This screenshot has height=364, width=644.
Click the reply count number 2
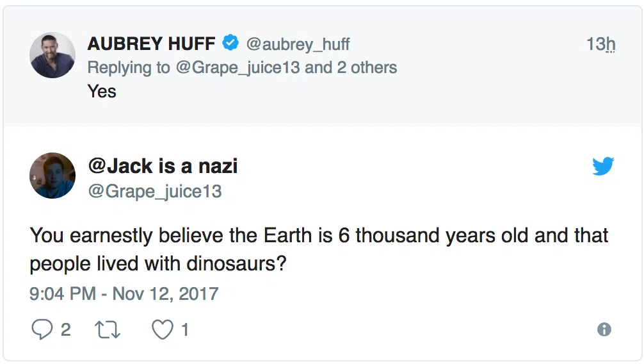click(x=65, y=330)
